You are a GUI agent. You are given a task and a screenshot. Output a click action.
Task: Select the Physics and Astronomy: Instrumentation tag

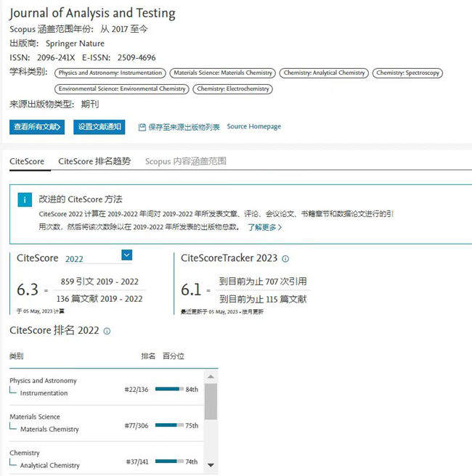(110, 73)
